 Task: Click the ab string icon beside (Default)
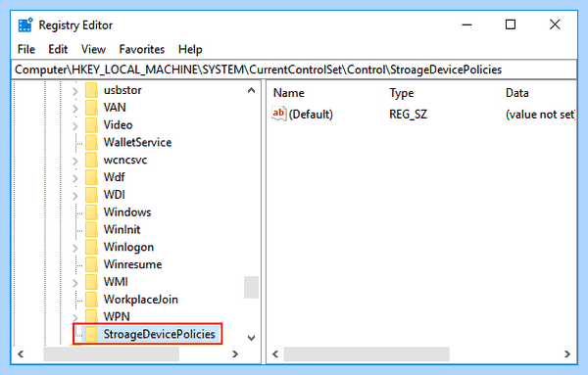278,114
